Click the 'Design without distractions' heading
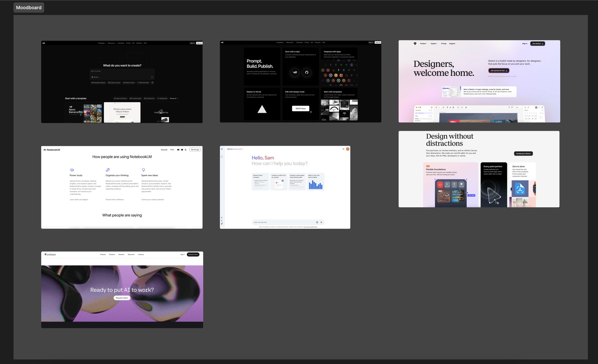 pyautogui.click(x=449, y=140)
